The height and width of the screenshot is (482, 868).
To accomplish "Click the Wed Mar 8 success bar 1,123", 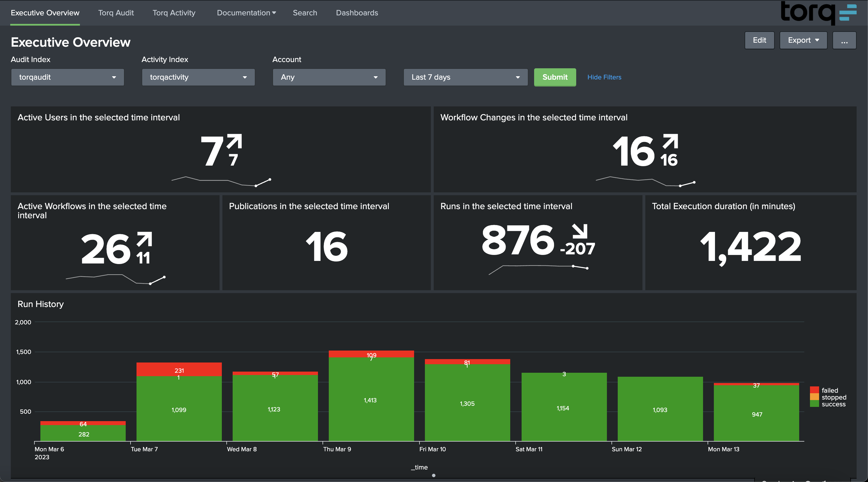I will pos(275,408).
